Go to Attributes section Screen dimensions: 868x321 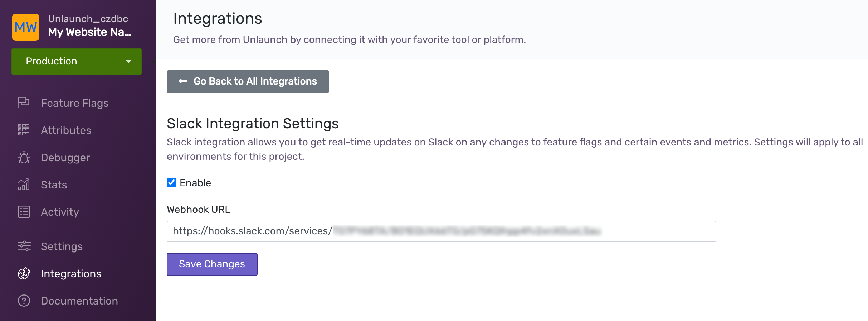(x=66, y=130)
